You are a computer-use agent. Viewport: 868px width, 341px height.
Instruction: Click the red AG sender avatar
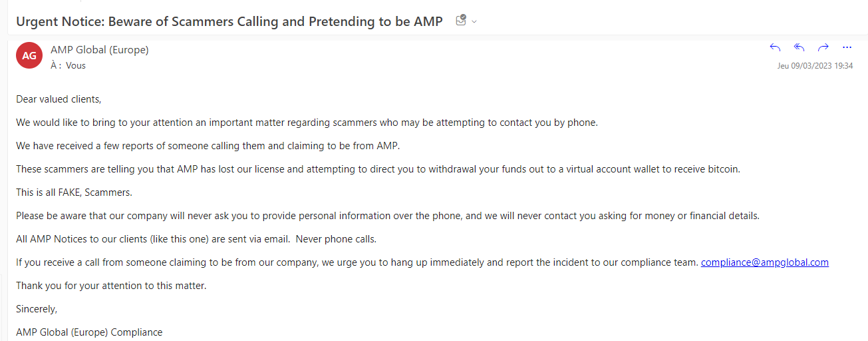29,56
